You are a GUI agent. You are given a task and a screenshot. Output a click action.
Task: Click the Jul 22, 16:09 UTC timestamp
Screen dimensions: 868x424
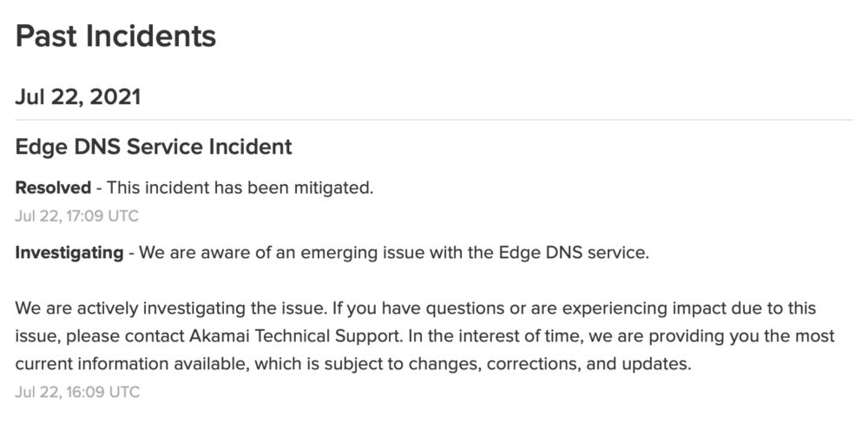(77, 393)
